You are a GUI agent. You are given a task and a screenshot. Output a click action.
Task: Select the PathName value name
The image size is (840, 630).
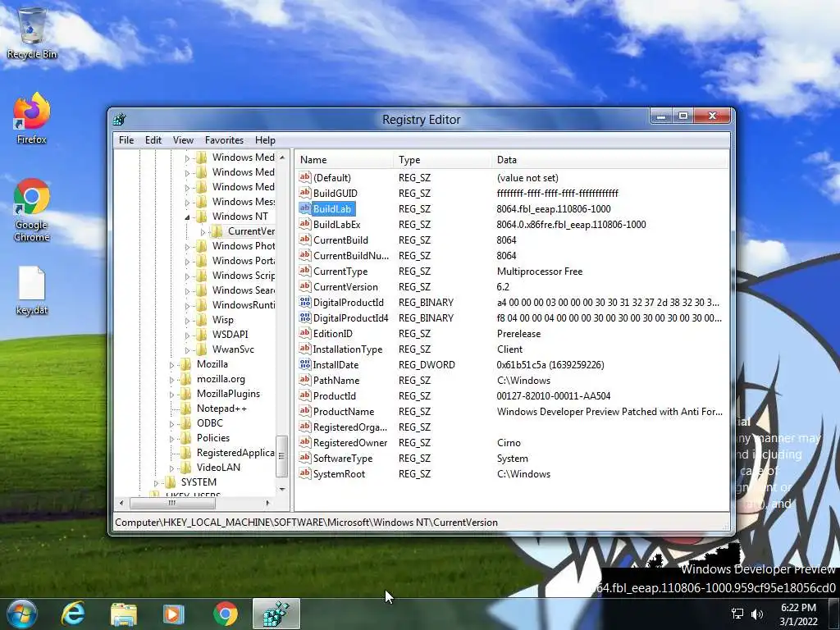tap(336, 380)
